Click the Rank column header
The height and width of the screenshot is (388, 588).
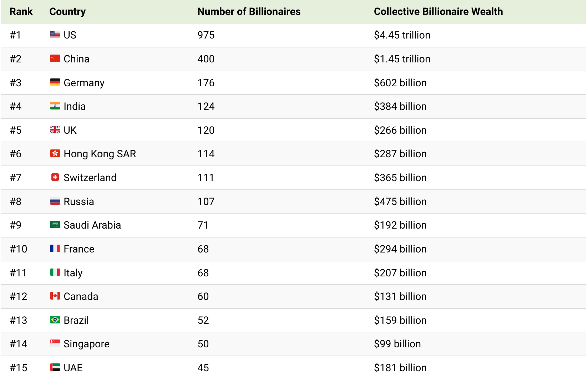[x=21, y=11]
